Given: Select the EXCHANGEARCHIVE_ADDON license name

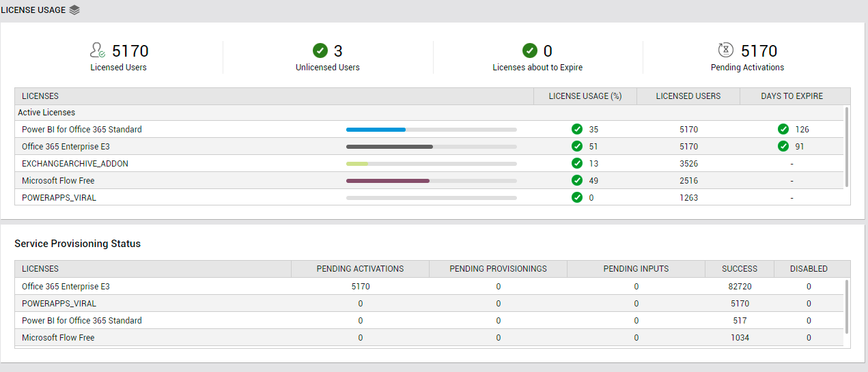Looking at the screenshot, I should (75, 164).
